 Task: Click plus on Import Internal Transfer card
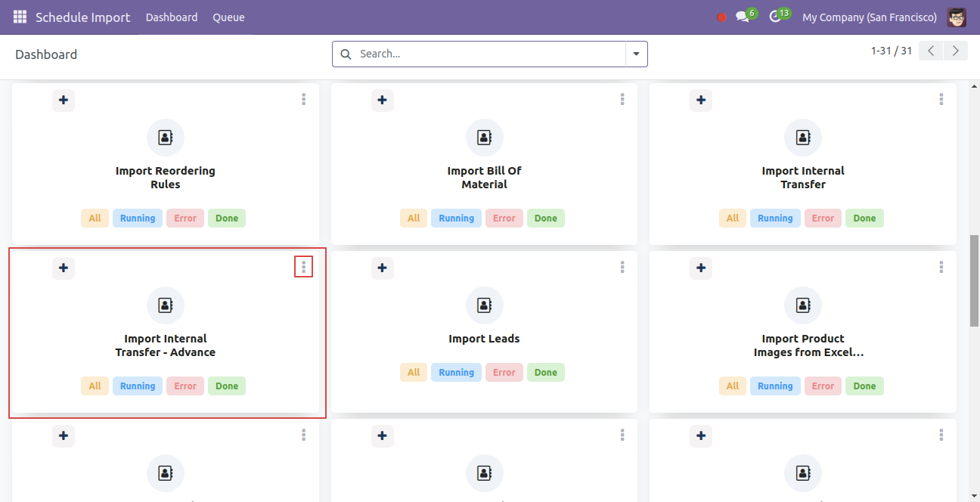point(702,100)
